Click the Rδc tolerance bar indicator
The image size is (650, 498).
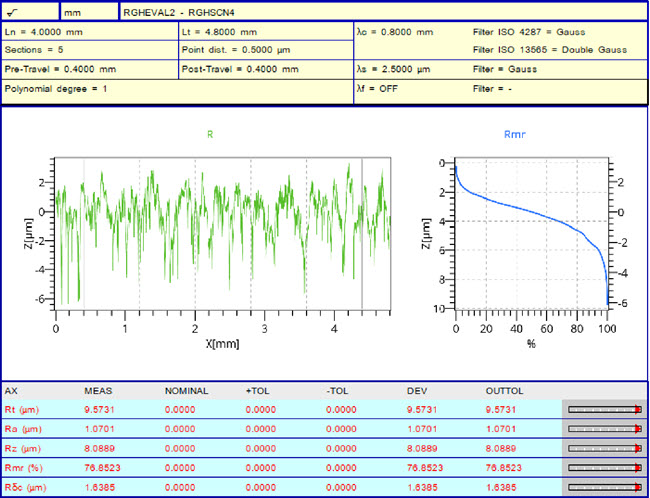pyautogui.click(x=602, y=485)
